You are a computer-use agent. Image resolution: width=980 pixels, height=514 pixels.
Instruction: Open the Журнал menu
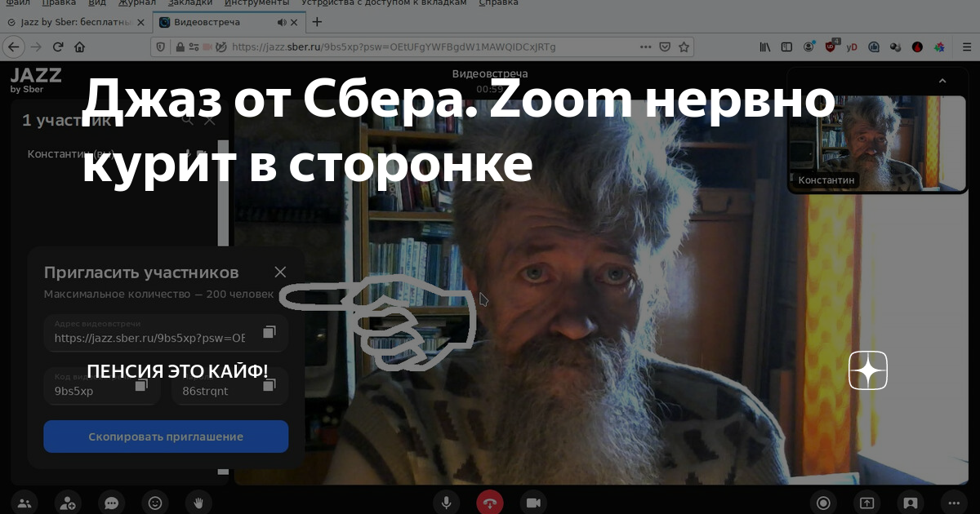click(x=136, y=3)
